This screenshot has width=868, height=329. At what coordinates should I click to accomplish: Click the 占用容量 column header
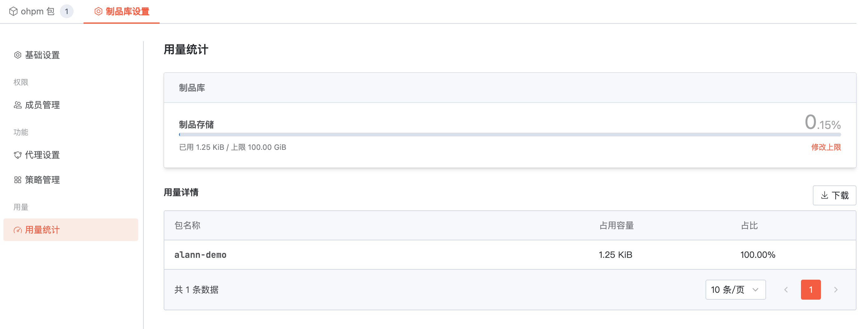pos(616,225)
